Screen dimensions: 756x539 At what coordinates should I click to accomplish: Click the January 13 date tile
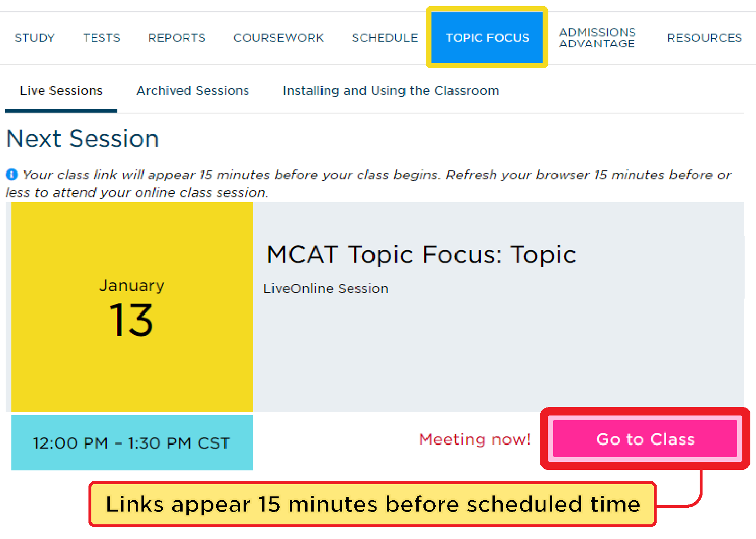tap(132, 307)
